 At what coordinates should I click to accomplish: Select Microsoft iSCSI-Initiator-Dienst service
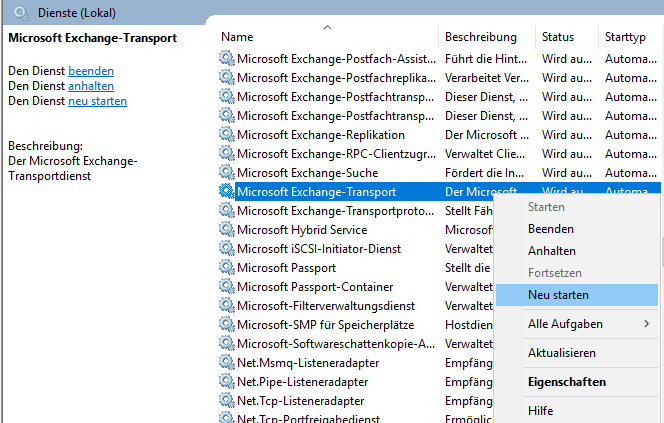(x=319, y=249)
